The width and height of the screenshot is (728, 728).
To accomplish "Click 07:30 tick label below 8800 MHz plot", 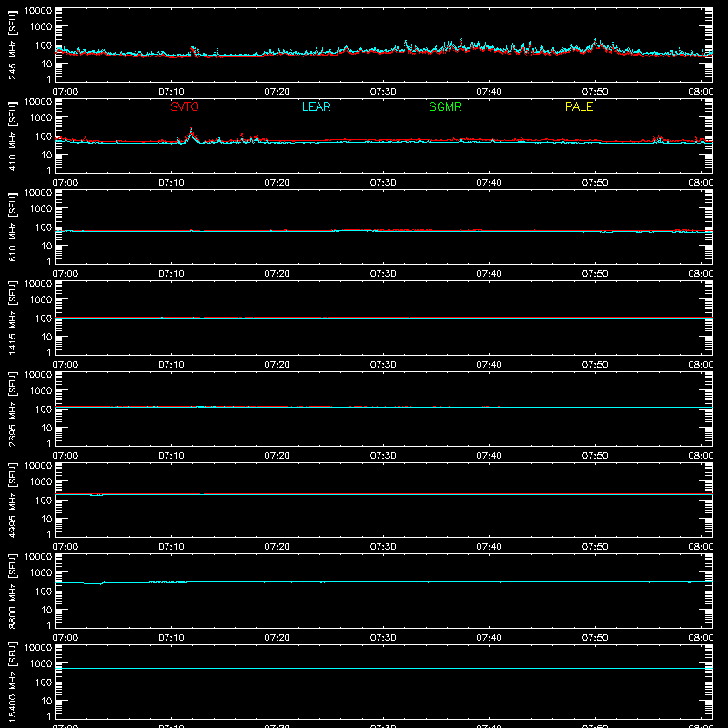I will [x=383, y=638].
